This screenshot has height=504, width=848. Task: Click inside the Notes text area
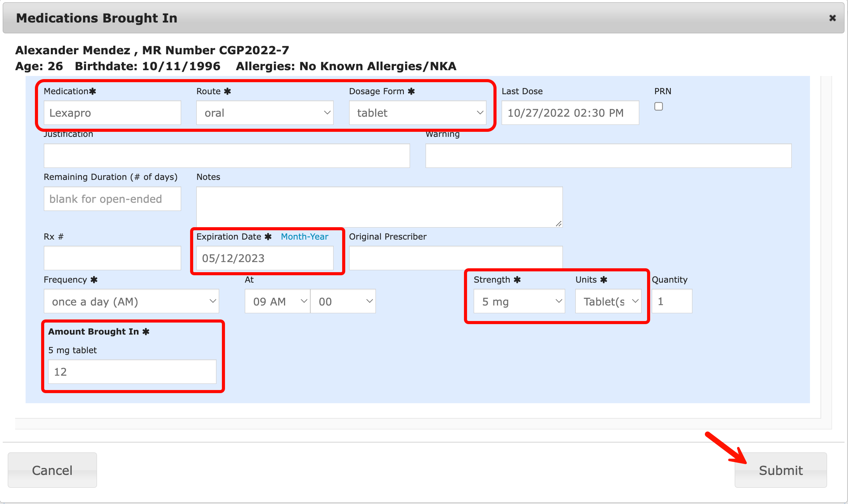click(x=379, y=207)
